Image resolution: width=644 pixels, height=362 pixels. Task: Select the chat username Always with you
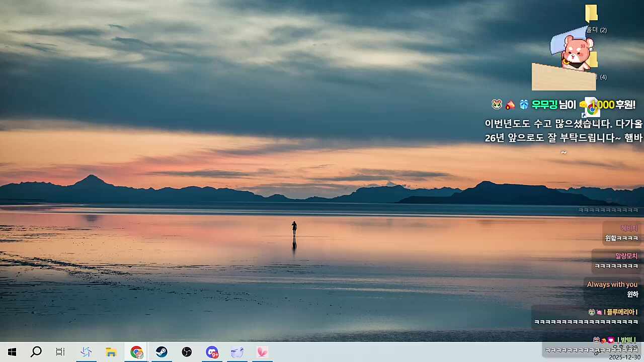tap(612, 284)
